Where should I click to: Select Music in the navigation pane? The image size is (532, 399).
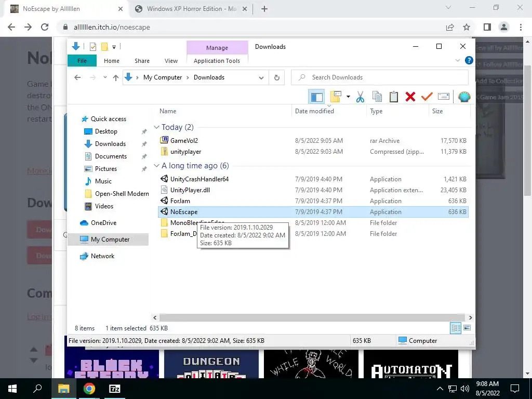[103, 181]
